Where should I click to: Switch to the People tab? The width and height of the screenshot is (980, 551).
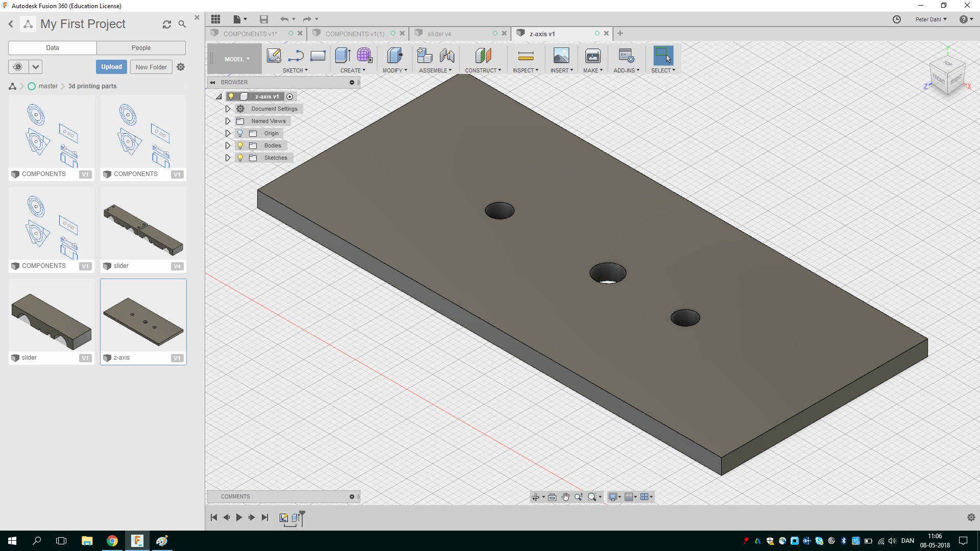pos(141,48)
